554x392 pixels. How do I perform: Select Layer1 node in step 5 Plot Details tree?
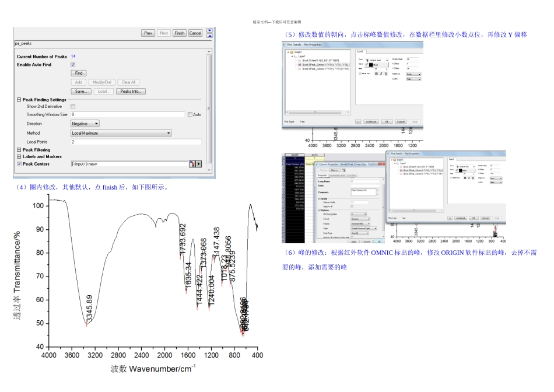tap(301, 56)
